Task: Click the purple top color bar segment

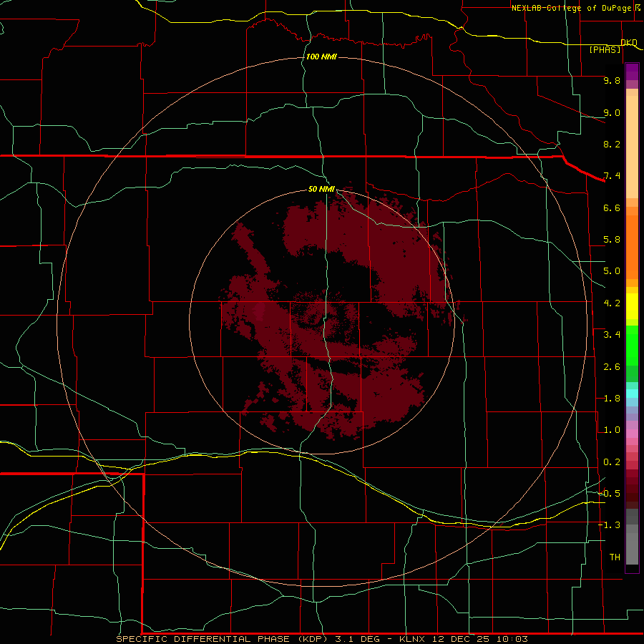Action: pos(632,72)
